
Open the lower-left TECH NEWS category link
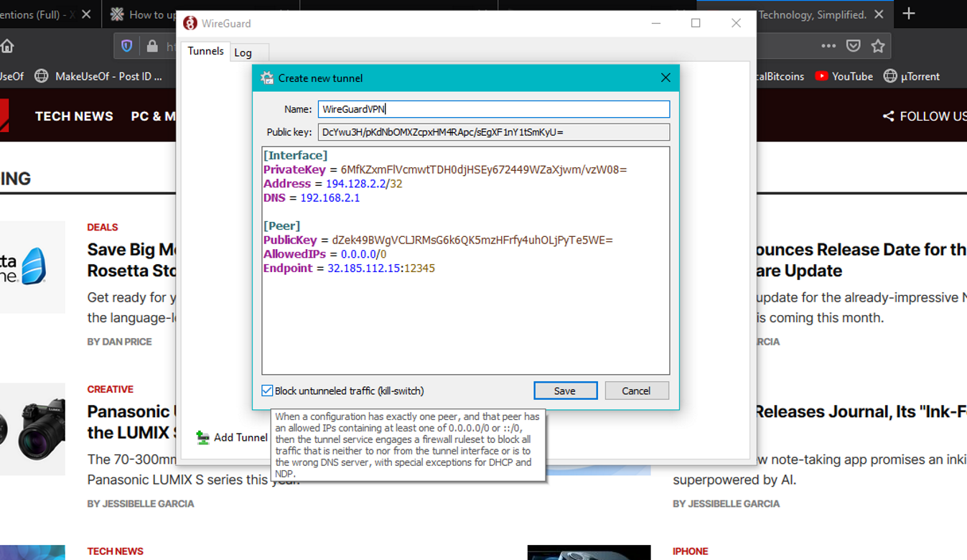pos(115,551)
